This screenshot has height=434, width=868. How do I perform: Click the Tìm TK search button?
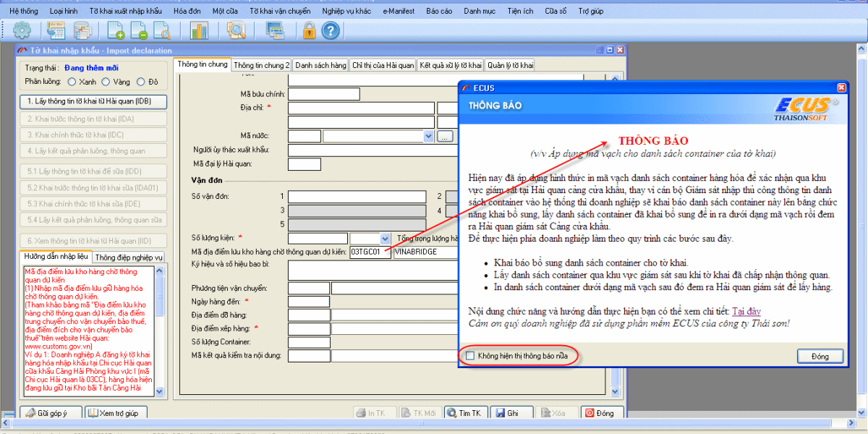(464, 413)
